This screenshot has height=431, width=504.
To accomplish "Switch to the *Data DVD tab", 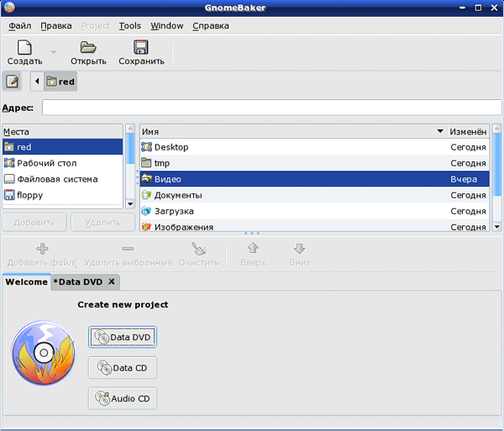I will tap(78, 281).
